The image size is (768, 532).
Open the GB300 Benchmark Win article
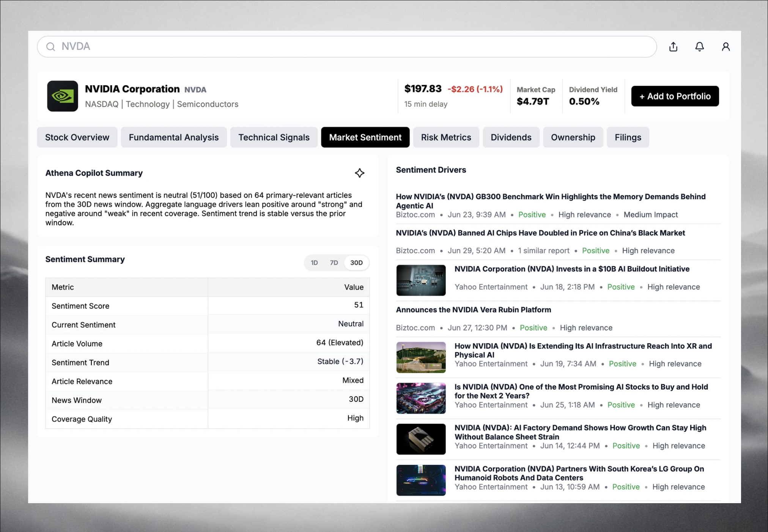551,201
